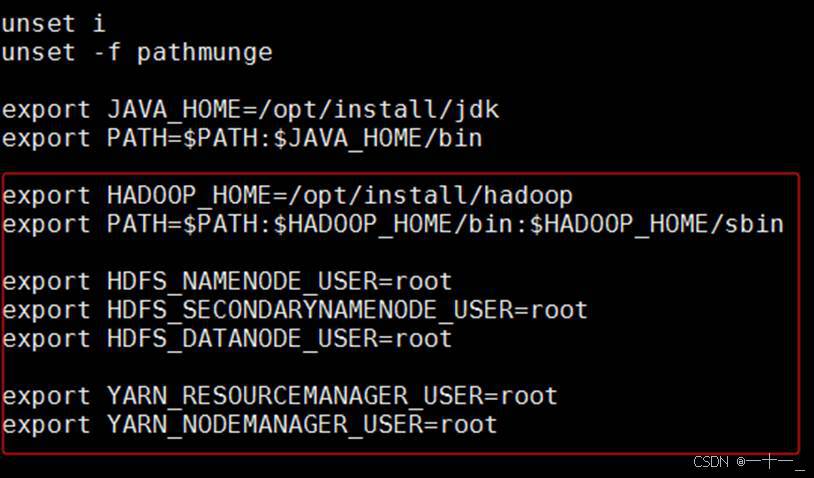The height and width of the screenshot is (478, 814).
Task: Click 'root' value after HDFS_NAMENODE_USER
Action: click(x=423, y=282)
